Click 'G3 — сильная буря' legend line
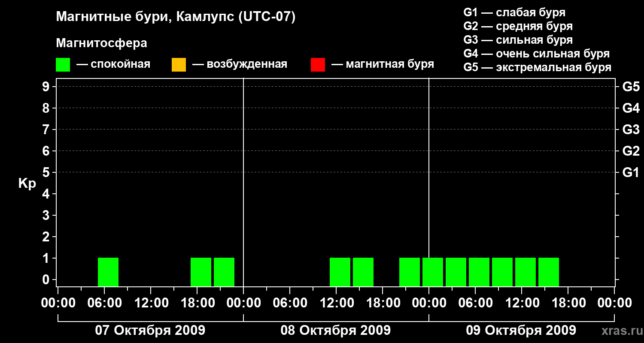The height and width of the screenshot is (343, 644). tap(518, 40)
